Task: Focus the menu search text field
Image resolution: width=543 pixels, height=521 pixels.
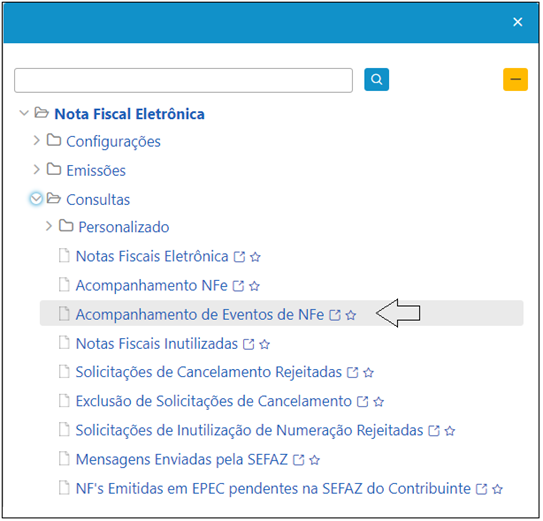Action: coord(184,80)
